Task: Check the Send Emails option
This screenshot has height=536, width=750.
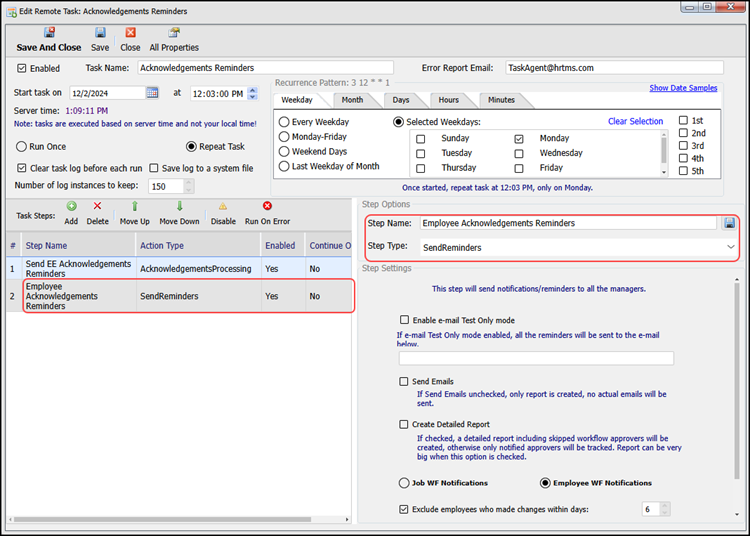Action: (404, 382)
